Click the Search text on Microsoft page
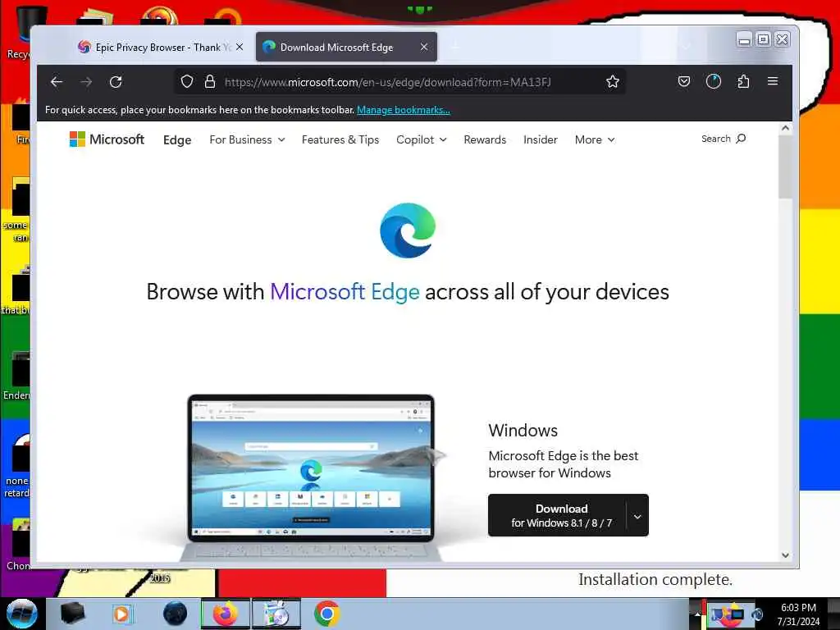Image resolution: width=840 pixels, height=630 pixels. (x=715, y=139)
